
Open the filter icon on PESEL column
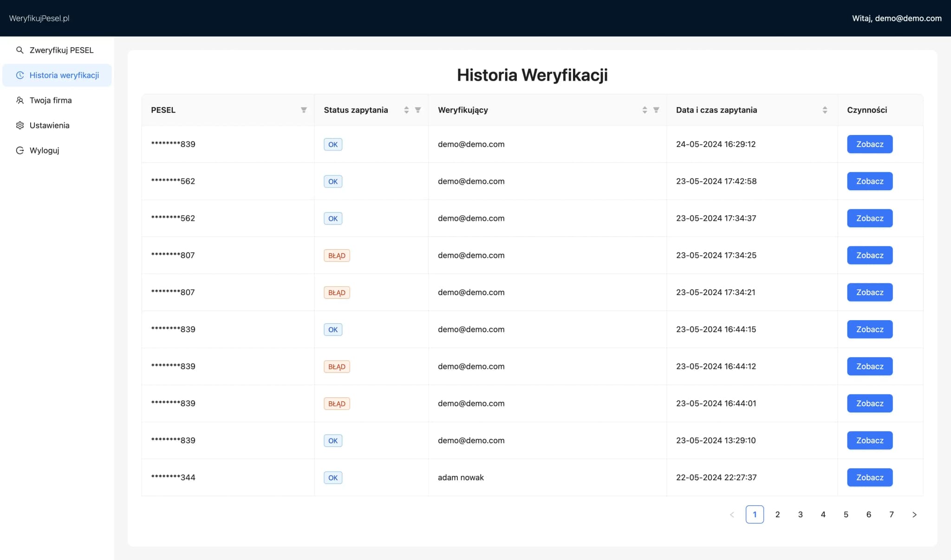pyautogui.click(x=304, y=109)
